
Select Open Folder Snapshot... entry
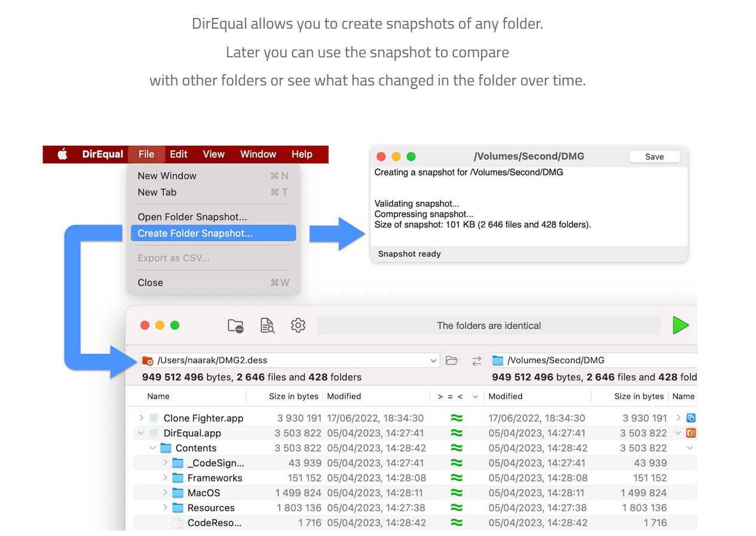point(213,217)
